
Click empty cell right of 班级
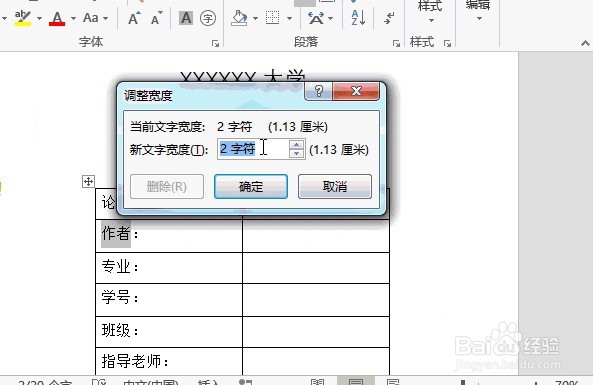(x=316, y=332)
